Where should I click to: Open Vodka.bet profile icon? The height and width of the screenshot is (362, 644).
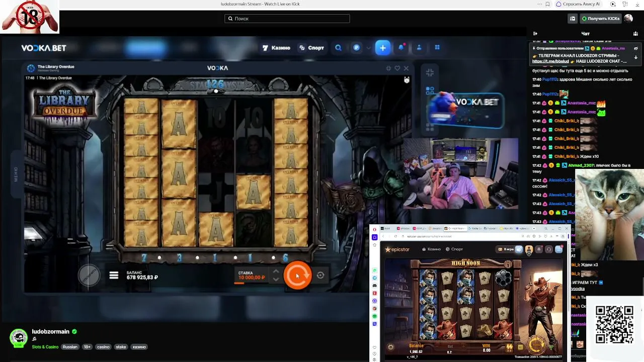(x=419, y=48)
